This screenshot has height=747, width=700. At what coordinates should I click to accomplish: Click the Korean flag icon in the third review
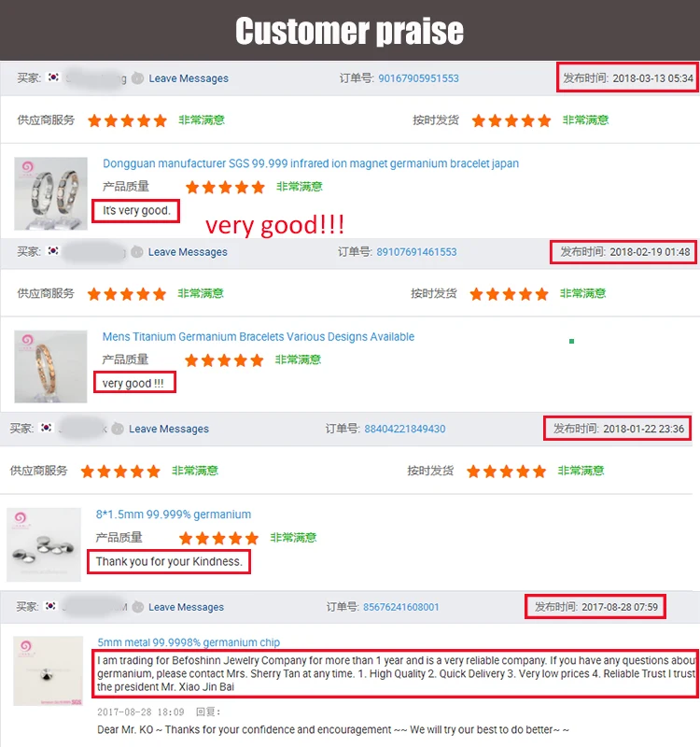[46, 428]
